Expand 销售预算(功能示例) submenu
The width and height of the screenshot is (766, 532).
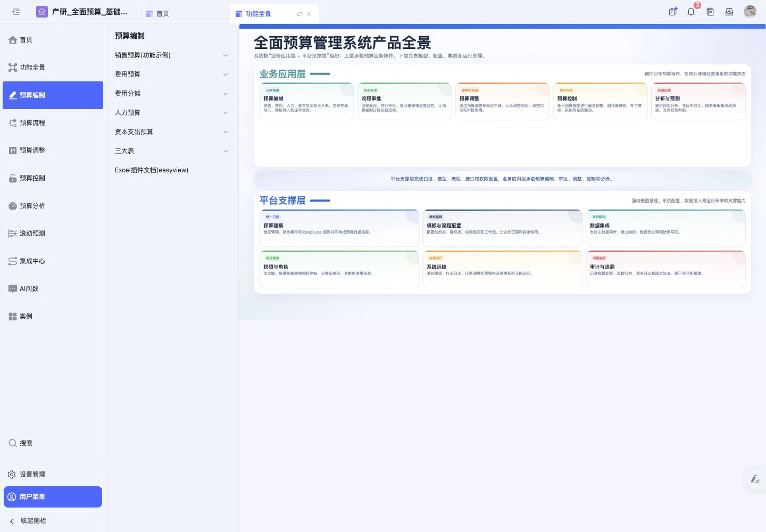(172, 55)
